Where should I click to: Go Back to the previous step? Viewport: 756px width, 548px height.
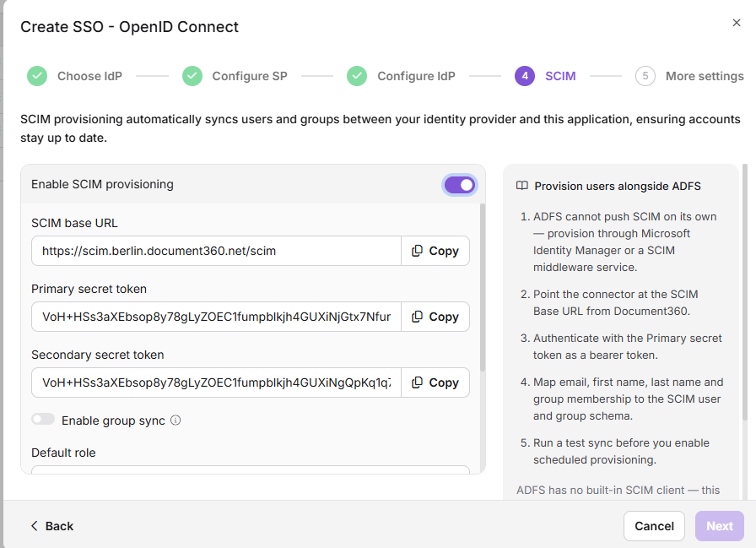52,526
